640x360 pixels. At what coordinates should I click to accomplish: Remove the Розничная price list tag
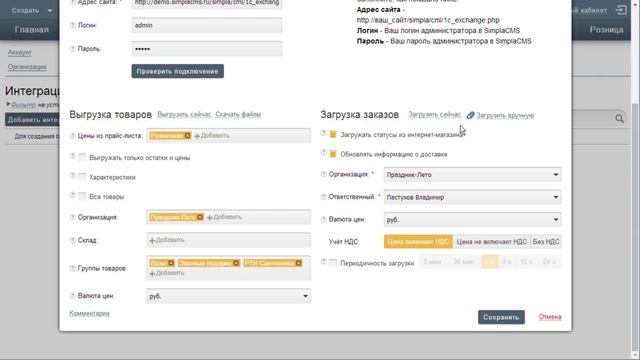click(187, 136)
